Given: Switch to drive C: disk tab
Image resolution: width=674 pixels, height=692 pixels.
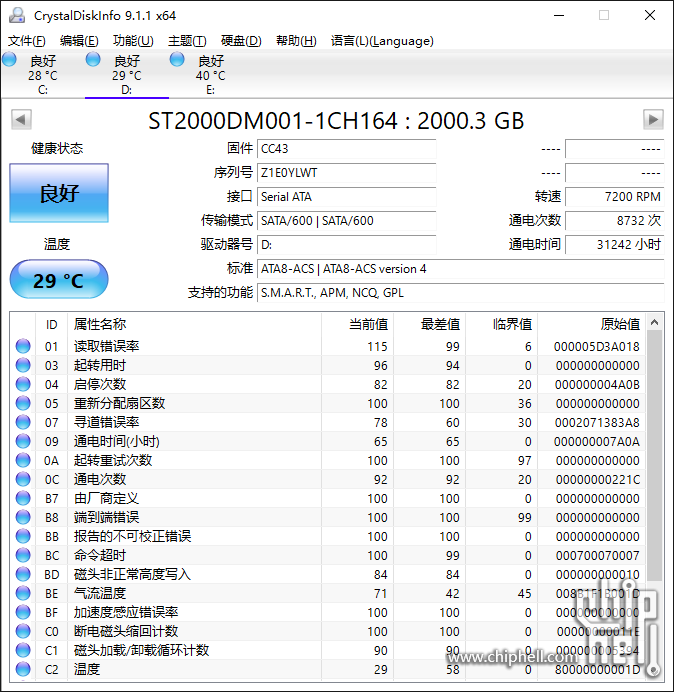Looking at the screenshot, I should pos(42,74).
